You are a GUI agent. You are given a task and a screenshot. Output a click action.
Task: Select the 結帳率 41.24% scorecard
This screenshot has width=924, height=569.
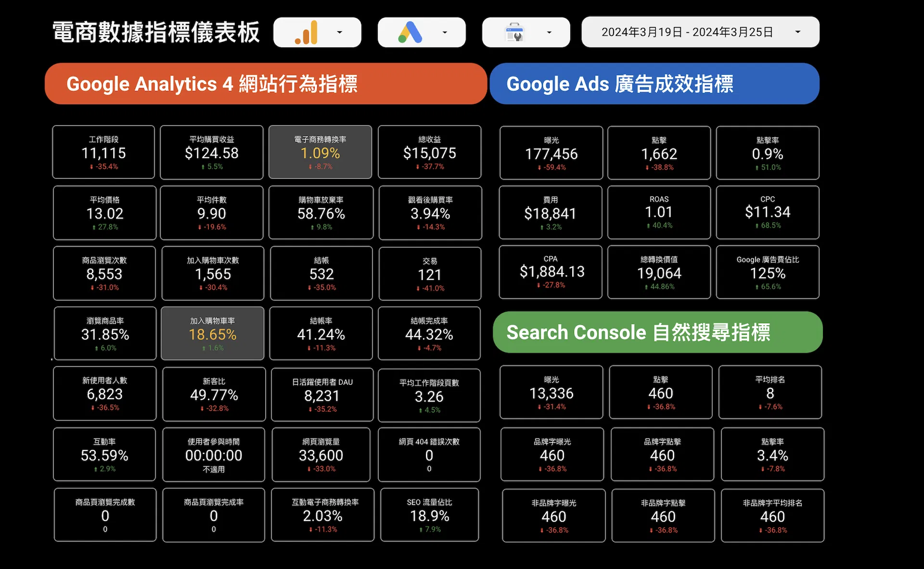coord(321,333)
